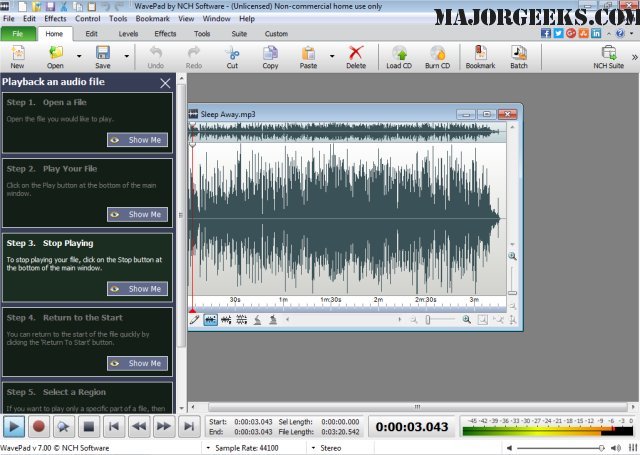Click the waveform overview strip at top

pyautogui.click(x=347, y=132)
